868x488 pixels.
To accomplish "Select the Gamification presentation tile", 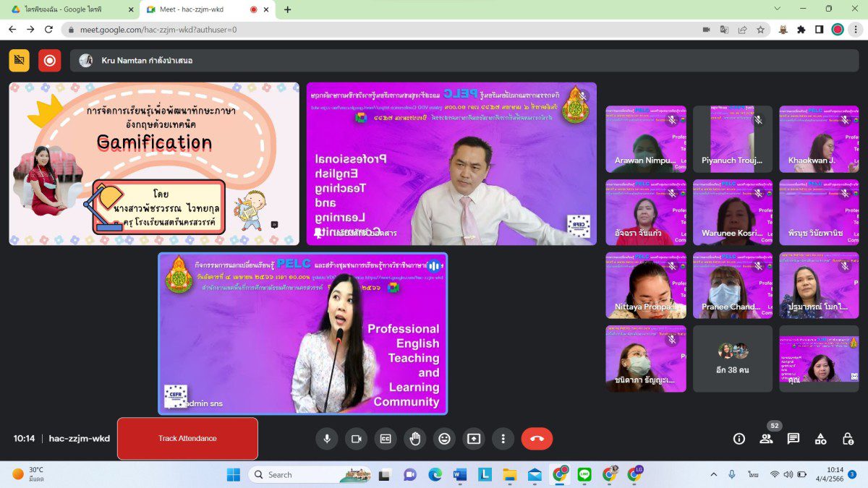I will pos(154,163).
